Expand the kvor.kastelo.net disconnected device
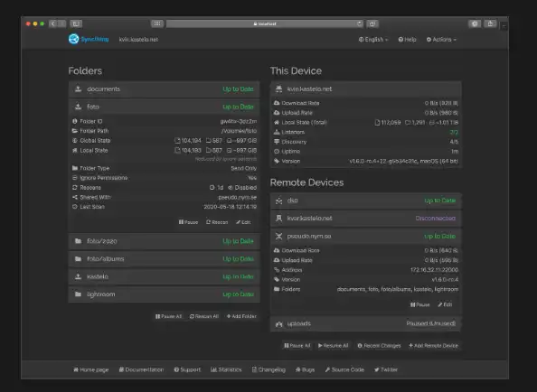Viewport: 537px width, 392px height. (x=366, y=219)
